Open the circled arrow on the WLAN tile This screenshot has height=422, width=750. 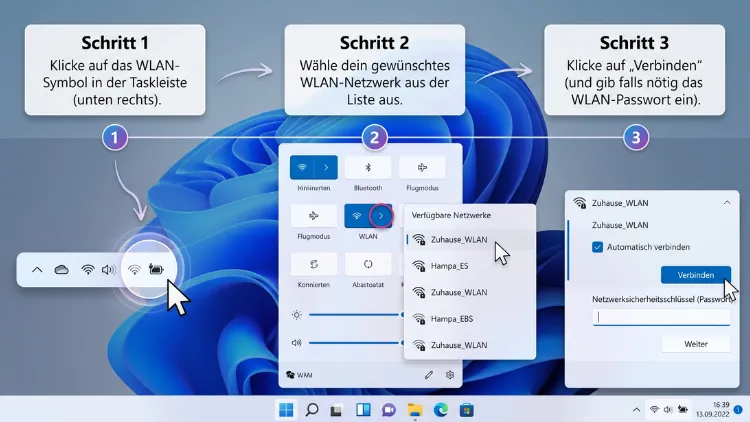point(381,216)
